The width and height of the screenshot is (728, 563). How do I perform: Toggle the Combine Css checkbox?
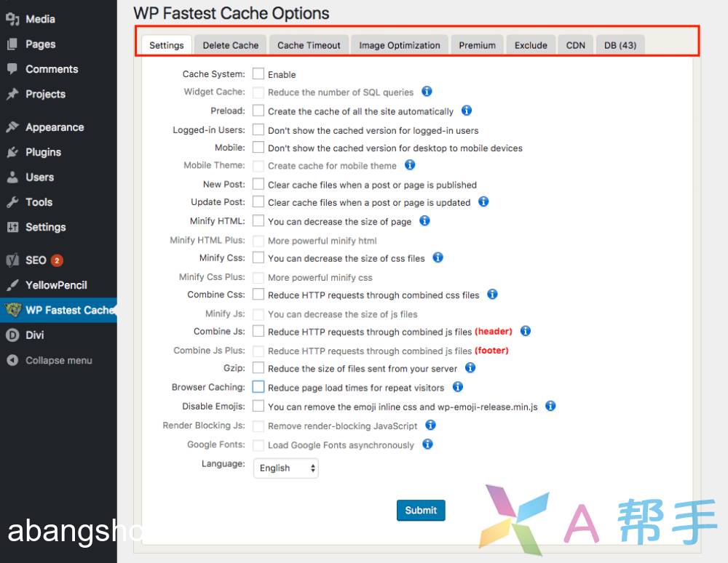tap(258, 295)
